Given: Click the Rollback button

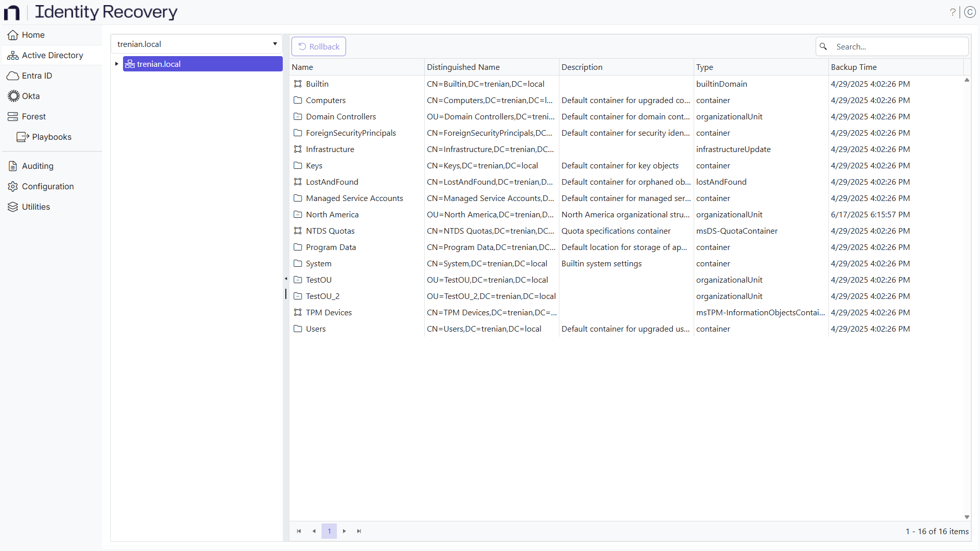Looking at the screenshot, I should 318,46.
